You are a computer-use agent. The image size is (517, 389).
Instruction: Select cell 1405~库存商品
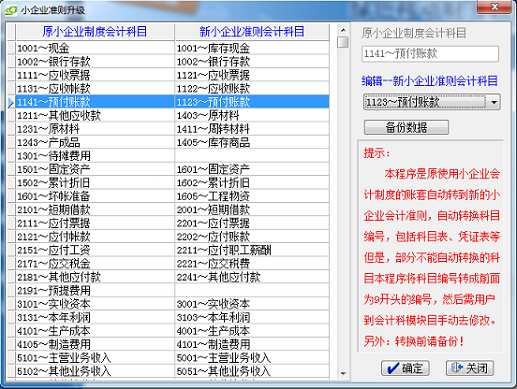coord(252,142)
